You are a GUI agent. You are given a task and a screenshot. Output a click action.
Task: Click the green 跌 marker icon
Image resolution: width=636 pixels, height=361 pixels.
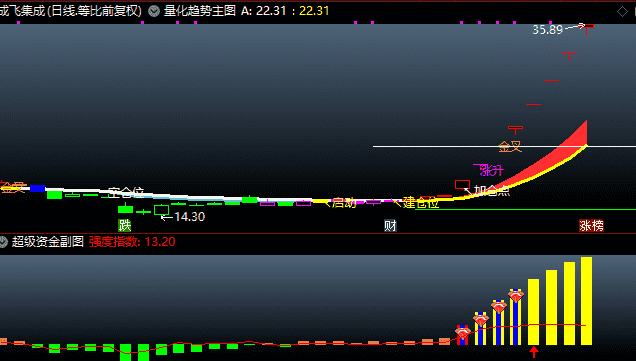[125, 225]
